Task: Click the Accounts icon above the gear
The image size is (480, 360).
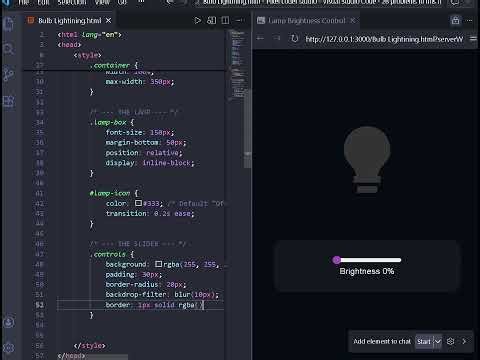Action: (x=9, y=322)
